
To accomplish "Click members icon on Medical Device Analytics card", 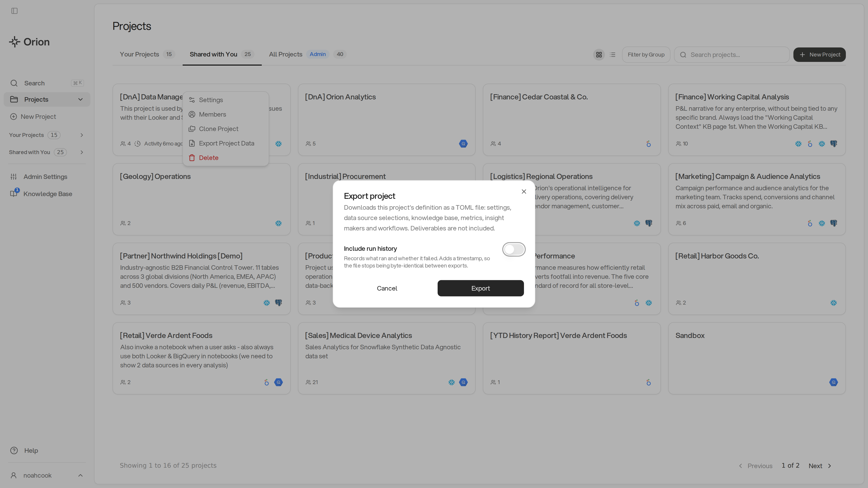I will (308, 382).
